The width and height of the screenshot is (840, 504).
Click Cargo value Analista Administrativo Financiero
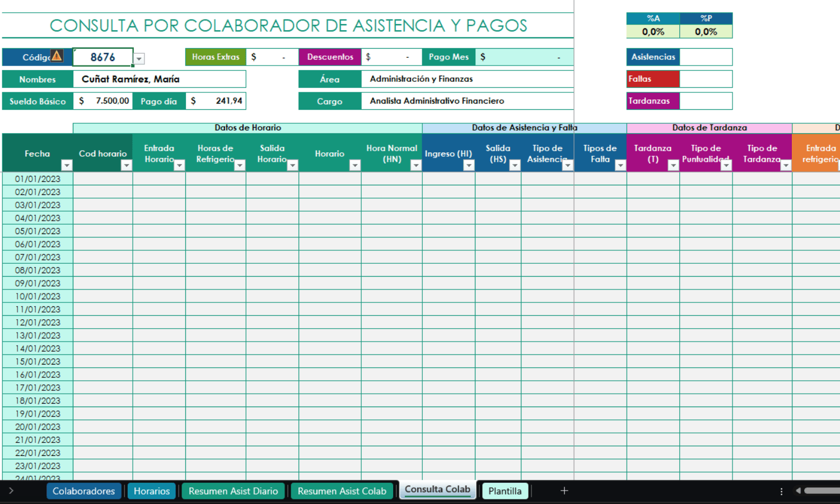pos(468,101)
